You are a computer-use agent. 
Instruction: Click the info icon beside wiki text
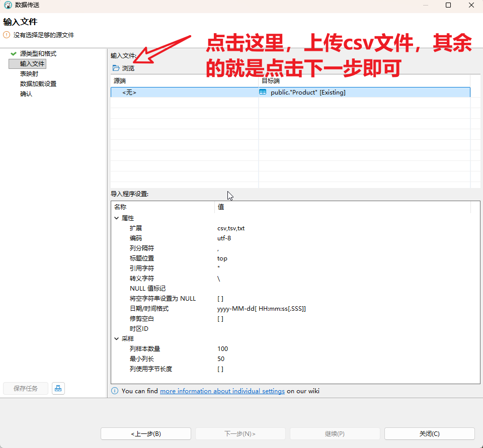[x=115, y=391]
